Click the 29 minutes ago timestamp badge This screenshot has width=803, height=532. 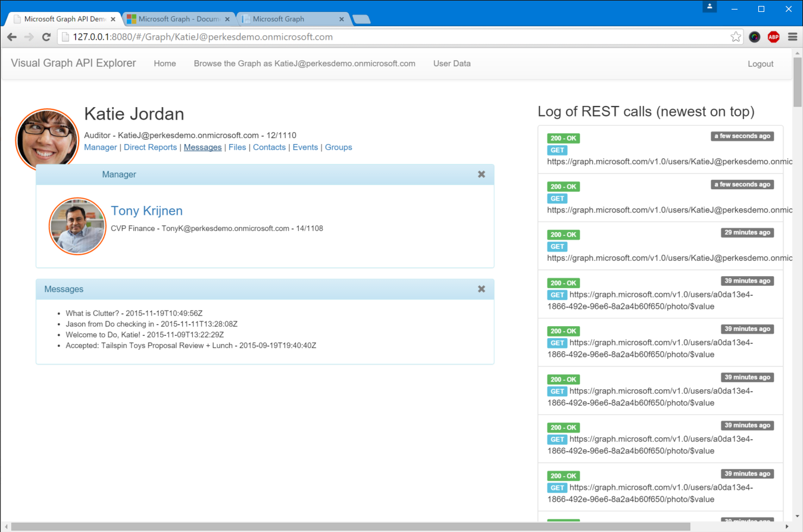tap(748, 233)
